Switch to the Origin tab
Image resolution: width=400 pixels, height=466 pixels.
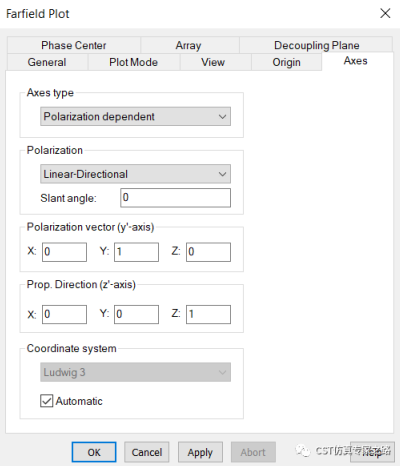[287, 62]
